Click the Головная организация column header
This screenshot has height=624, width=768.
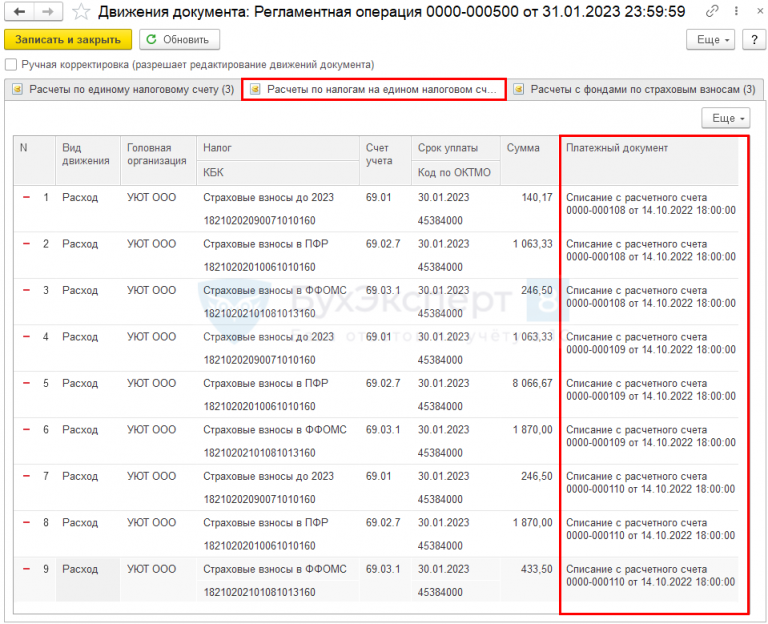pos(158,161)
